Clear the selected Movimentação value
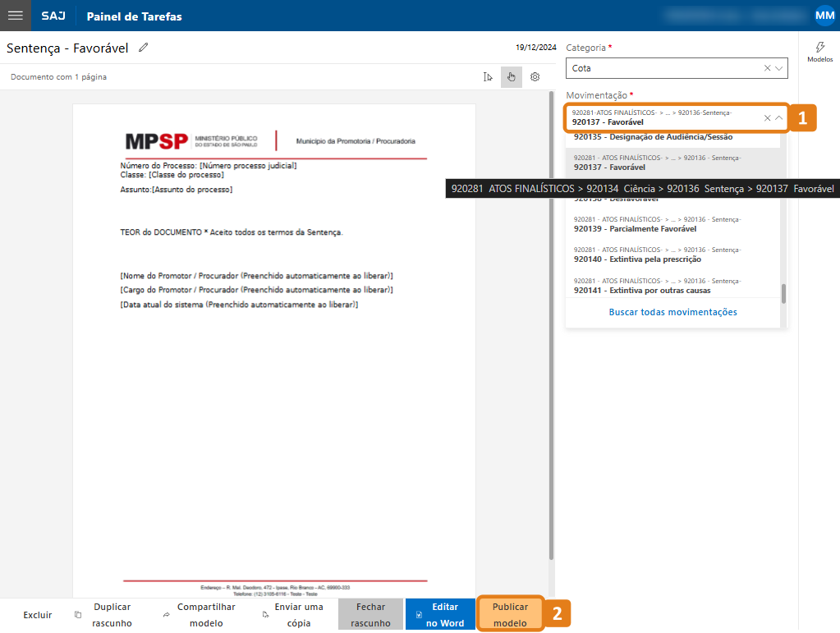Viewport: 840px width, 633px height. [x=767, y=117]
